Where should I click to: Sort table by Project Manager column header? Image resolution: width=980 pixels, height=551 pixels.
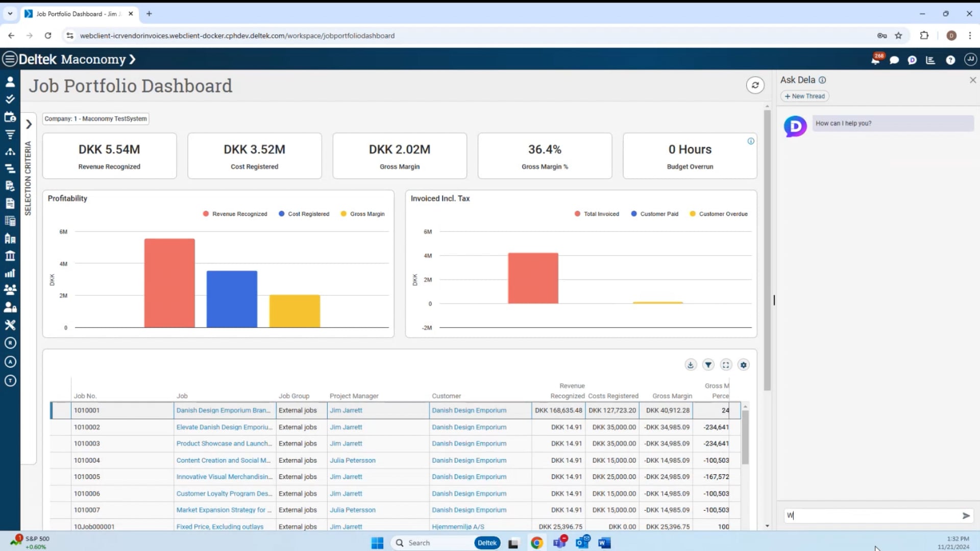tap(354, 396)
